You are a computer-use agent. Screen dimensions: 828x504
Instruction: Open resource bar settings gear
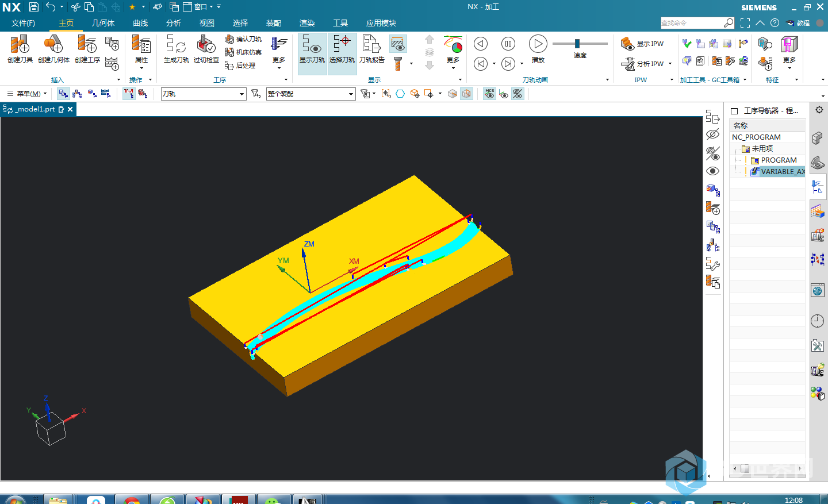819,110
